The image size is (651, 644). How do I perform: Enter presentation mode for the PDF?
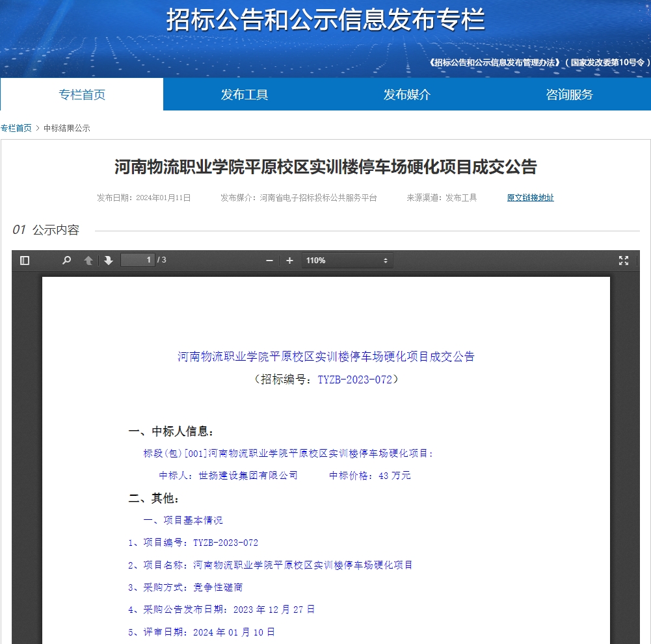click(x=623, y=260)
